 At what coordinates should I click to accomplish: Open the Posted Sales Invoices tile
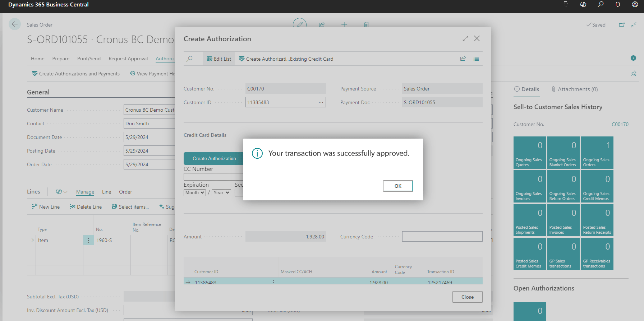563,220
